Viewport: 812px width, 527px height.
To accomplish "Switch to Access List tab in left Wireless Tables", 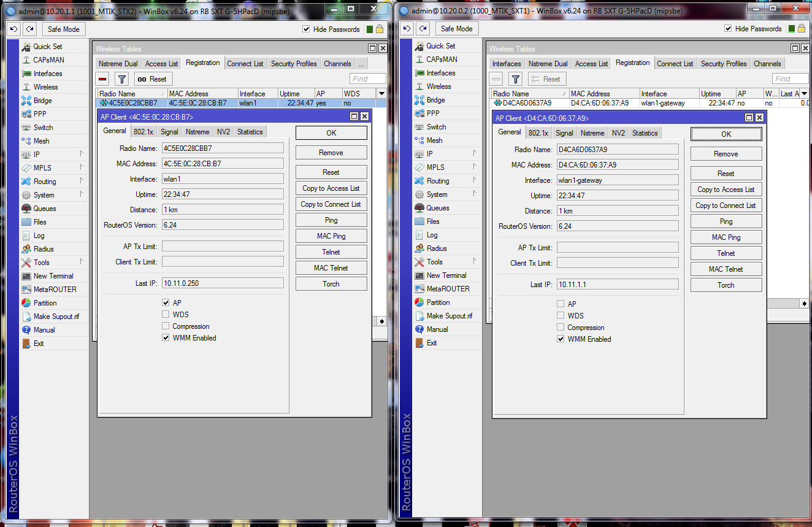I will coord(161,64).
